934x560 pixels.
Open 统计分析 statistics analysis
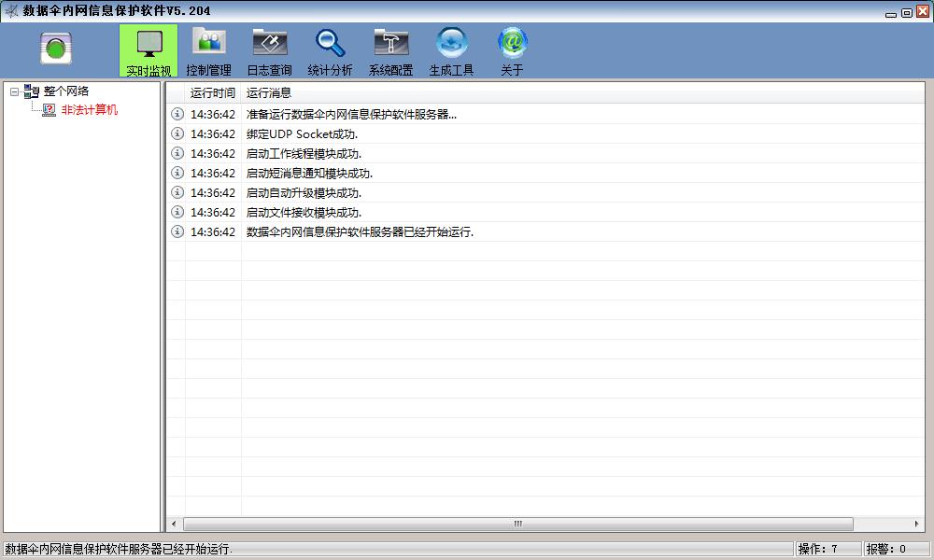coord(330,51)
